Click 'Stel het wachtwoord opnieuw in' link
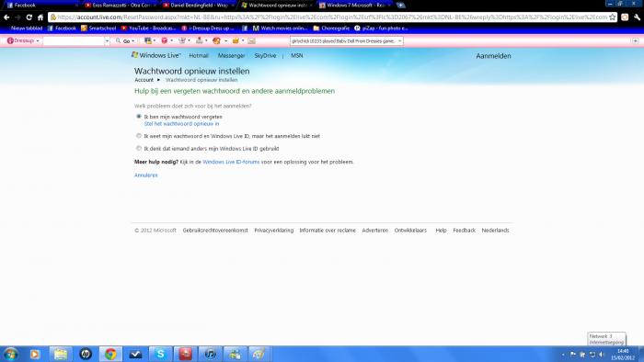This screenshot has width=644, height=362. pyautogui.click(x=181, y=123)
